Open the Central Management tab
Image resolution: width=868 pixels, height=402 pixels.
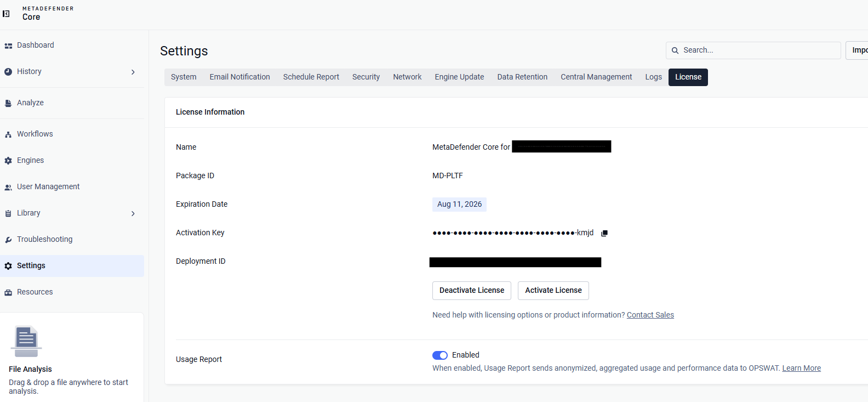tap(596, 77)
